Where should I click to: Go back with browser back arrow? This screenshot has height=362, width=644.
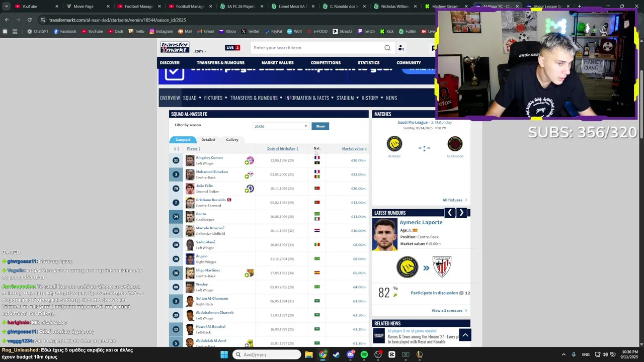(7, 20)
